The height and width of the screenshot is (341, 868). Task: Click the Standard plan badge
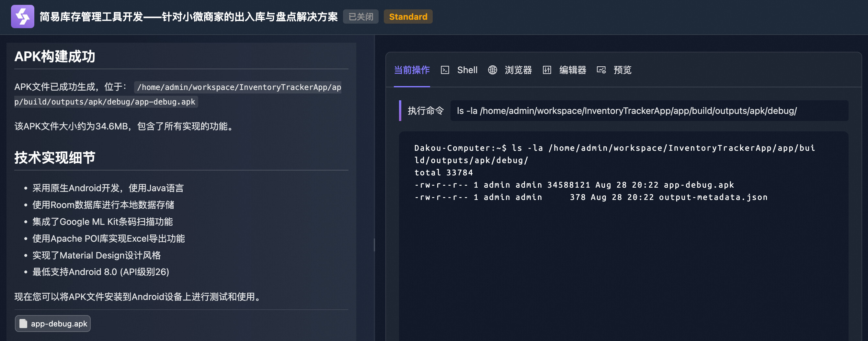point(408,17)
